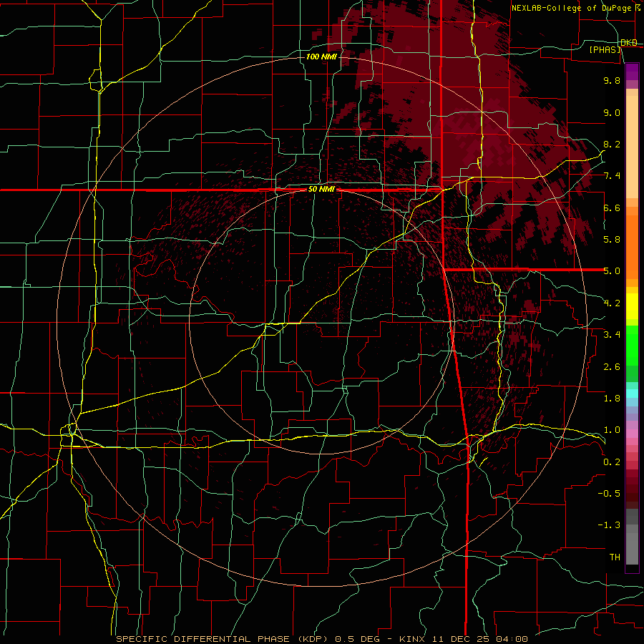The width and height of the screenshot is (644, 644).
Task: Click the -1.3 value on the scale
Action: (x=609, y=525)
